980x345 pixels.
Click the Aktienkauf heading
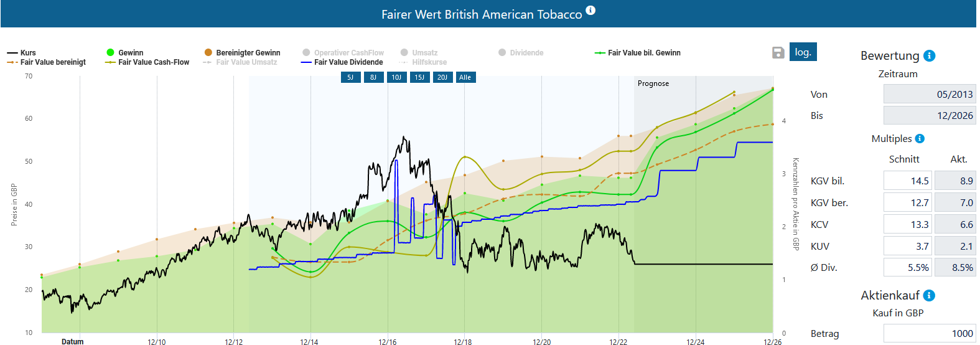pos(890,295)
